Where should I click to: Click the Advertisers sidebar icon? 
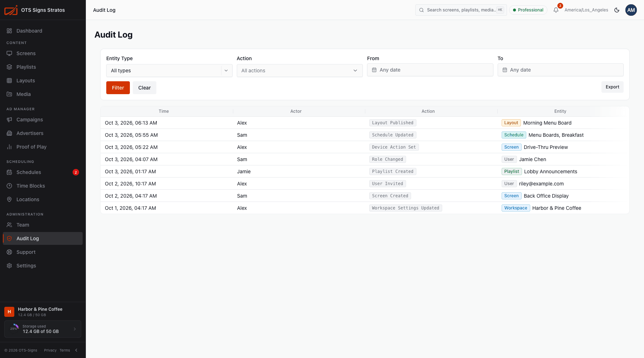[9, 133]
